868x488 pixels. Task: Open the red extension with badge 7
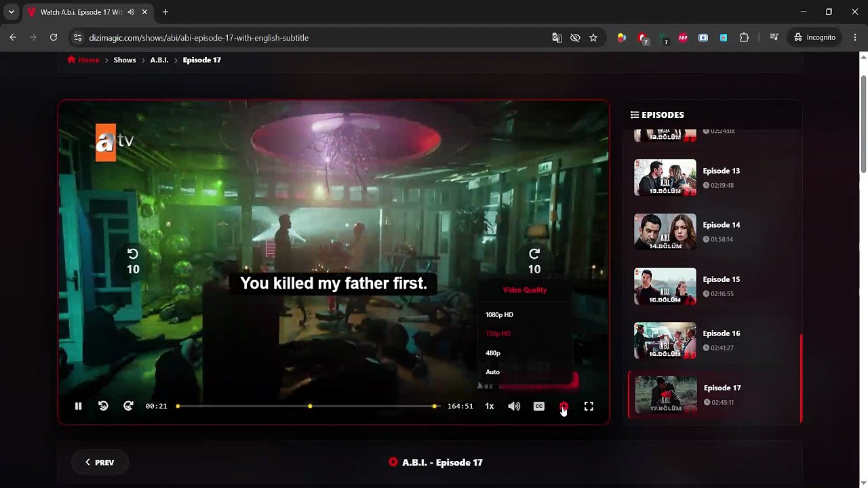[643, 39]
